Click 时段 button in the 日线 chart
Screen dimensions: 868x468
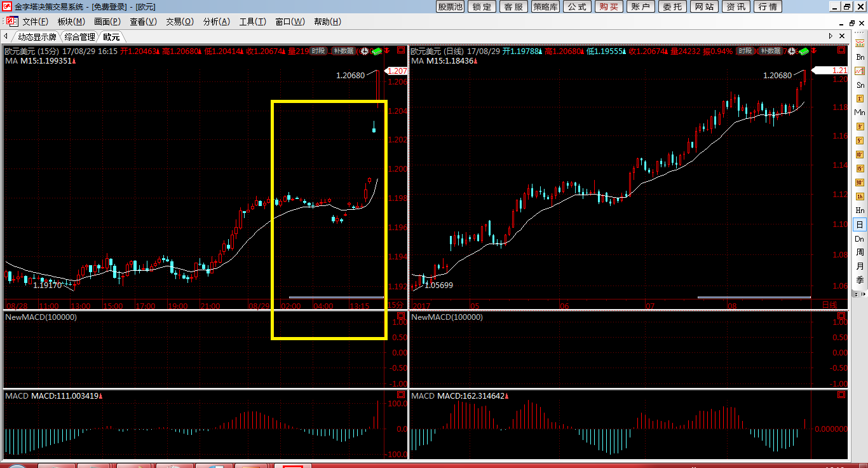pyautogui.click(x=745, y=51)
